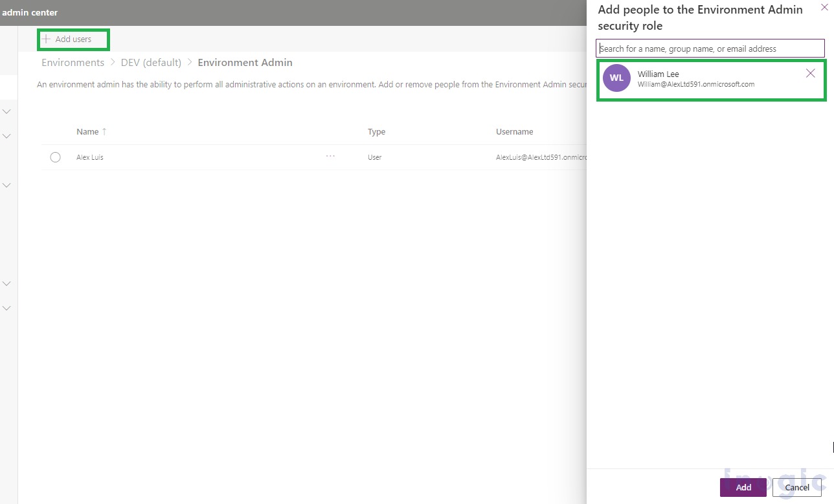Expand the bottom sidebar navigation chevron
Viewport: 834px width, 504px height.
[x=6, y=307]
